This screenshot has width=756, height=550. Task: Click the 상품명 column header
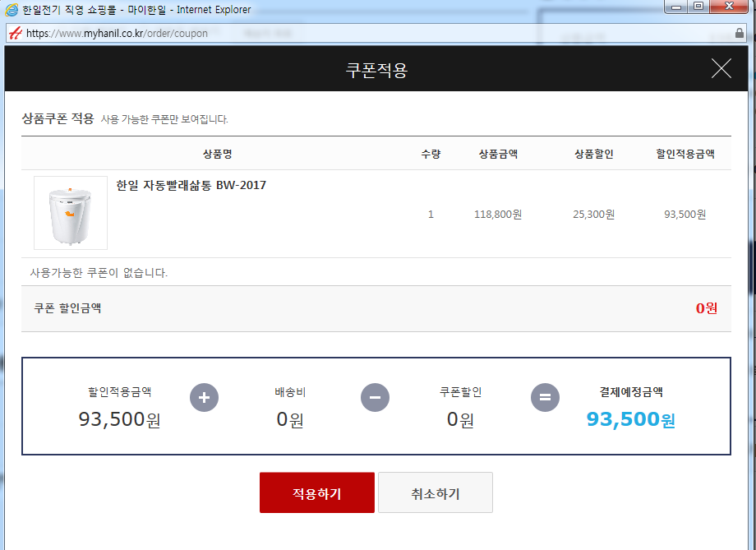[x=218, y=154]
